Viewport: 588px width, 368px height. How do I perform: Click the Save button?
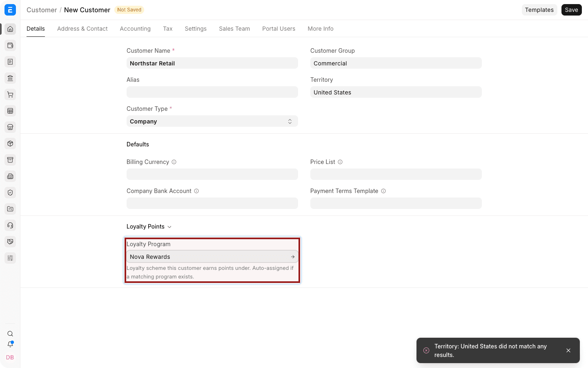[572, 10]
